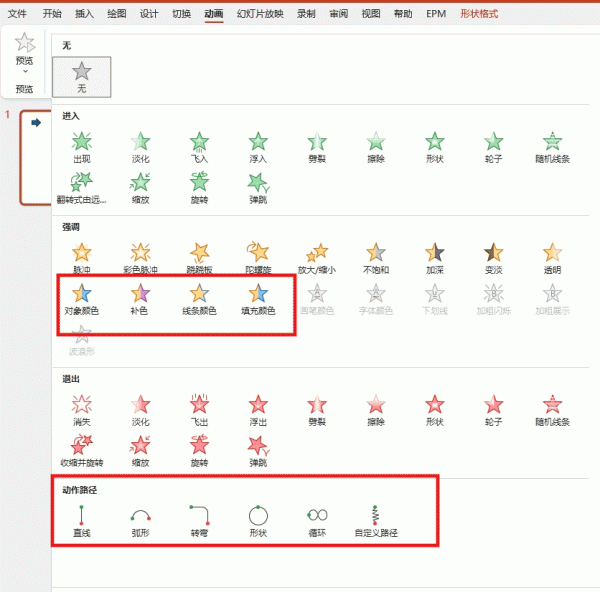The width and height of the screenshot is (600, 592).
Task: Apply the 旋转 entrance animation
Action: (x=199, y=188)
